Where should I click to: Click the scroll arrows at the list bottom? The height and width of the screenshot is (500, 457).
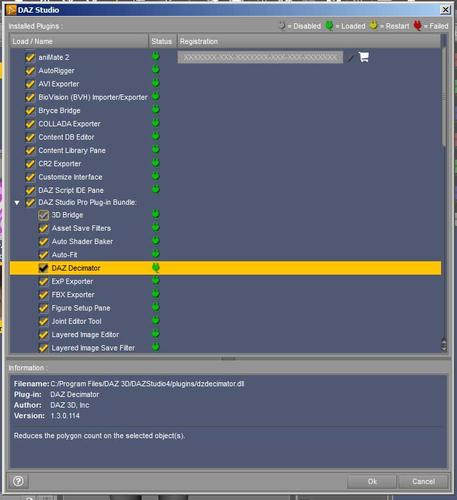pos(444,345)
